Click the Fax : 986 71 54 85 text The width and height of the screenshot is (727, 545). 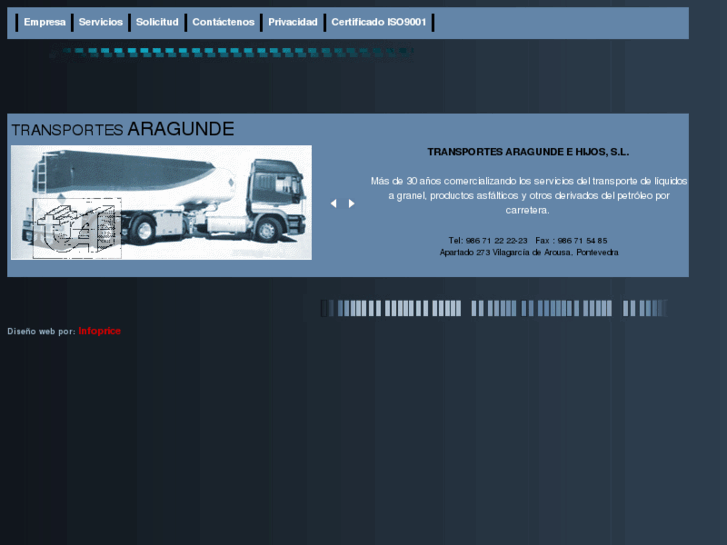tap(571, 240)
